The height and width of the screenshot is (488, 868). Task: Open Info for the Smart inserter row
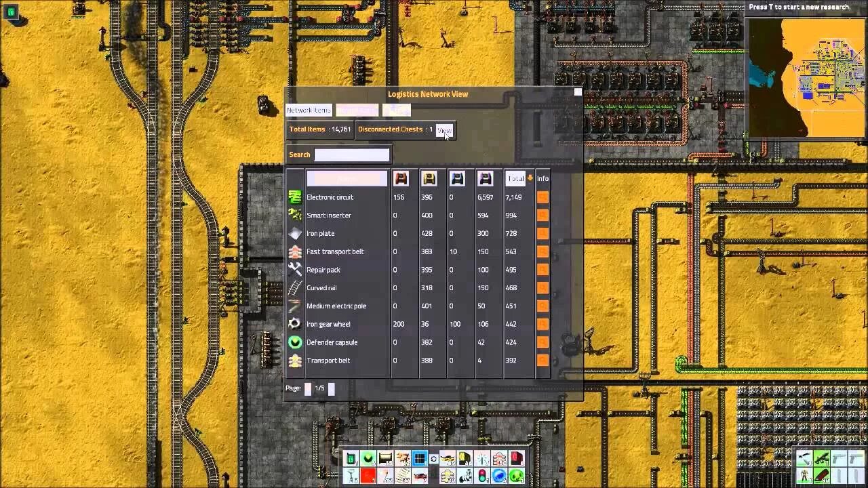coord(542,216)
